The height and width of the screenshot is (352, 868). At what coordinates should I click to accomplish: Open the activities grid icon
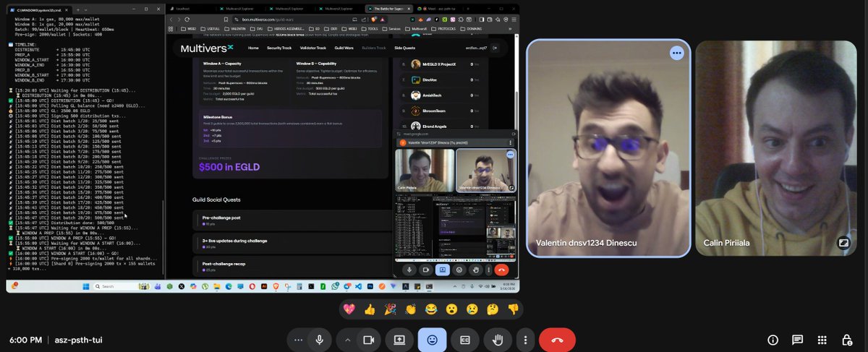[822, 340]
